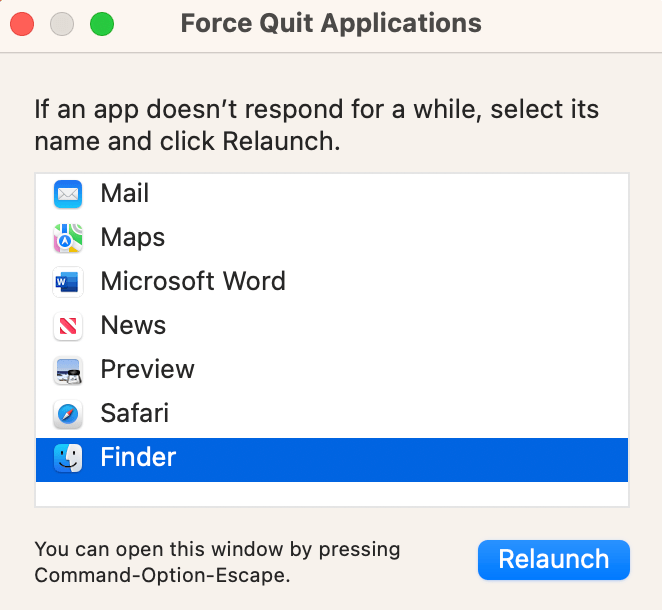Pick Safari in the applications list
The image size is (662, 610).
point(332,414)
